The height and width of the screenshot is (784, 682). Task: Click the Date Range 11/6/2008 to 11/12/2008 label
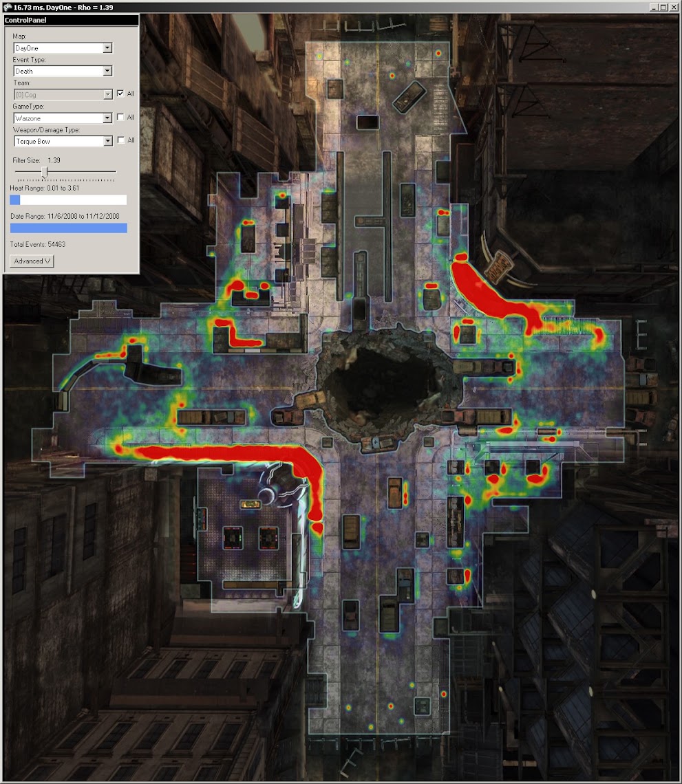(65, 216)
